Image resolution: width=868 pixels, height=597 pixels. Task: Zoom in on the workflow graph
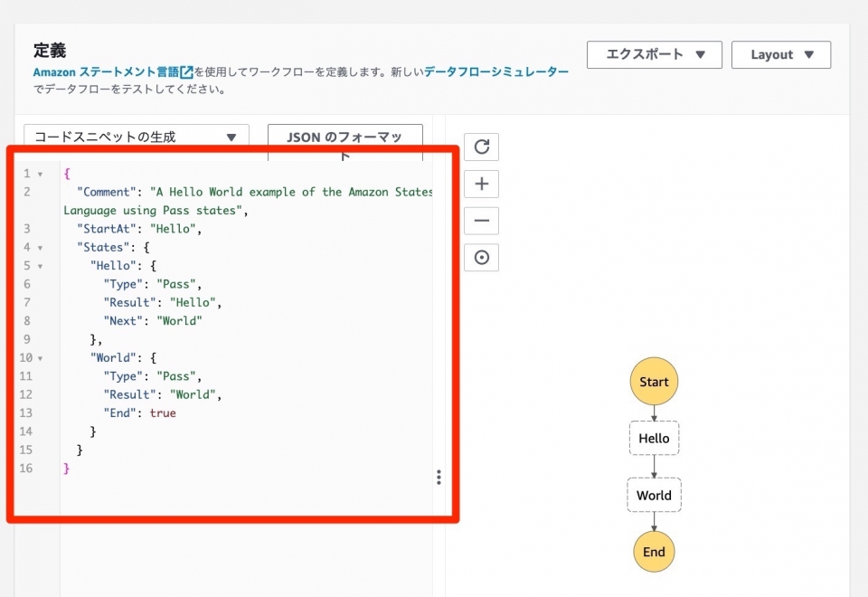point(481,184)
